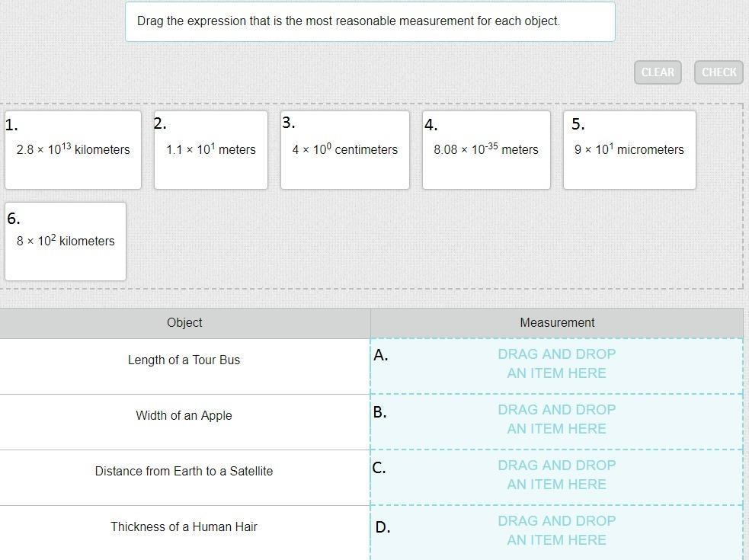Click the CLEAR button
The image size is (749, 560).
657,72
